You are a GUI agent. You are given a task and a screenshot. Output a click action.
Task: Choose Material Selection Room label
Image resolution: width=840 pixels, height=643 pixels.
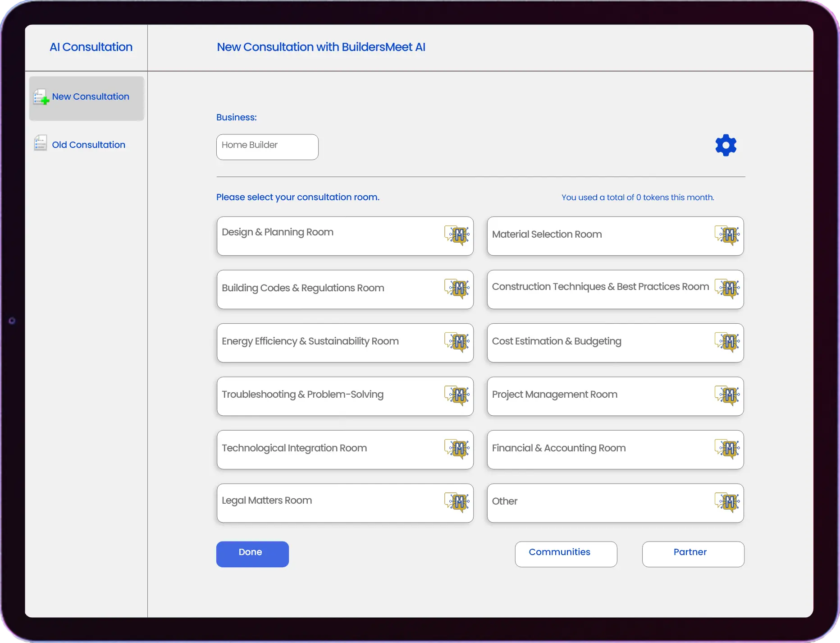pos(547,234)
